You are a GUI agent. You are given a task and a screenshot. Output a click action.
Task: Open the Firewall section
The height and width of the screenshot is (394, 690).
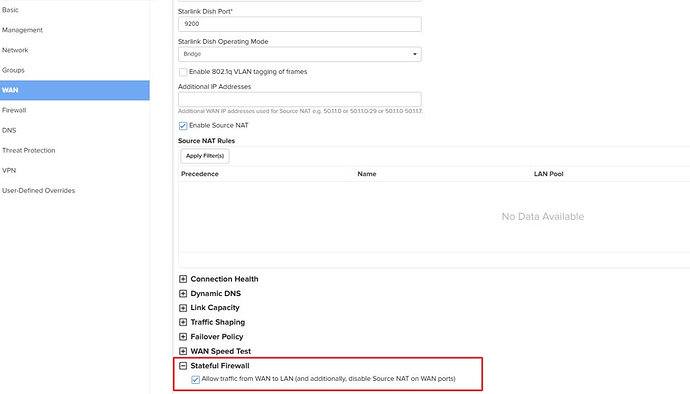point(14,110)
